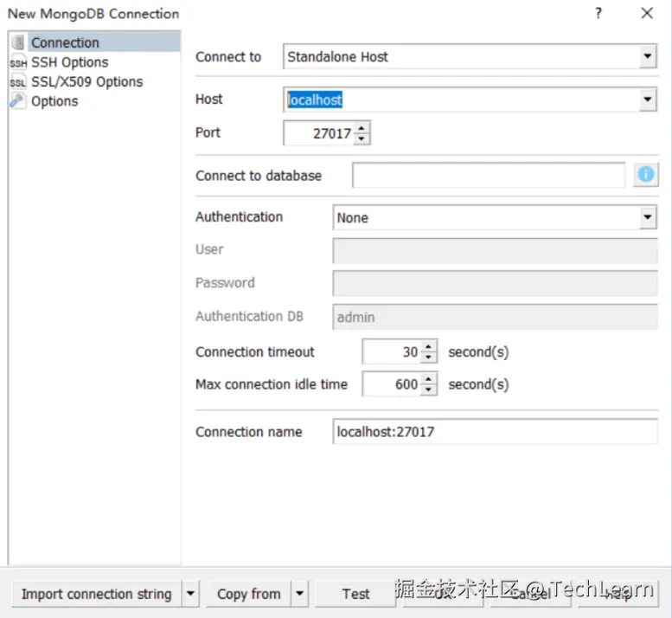This screenshot has height=618, width=672.
Task: Open the Connect to dropdown
Action: point(470,56)
